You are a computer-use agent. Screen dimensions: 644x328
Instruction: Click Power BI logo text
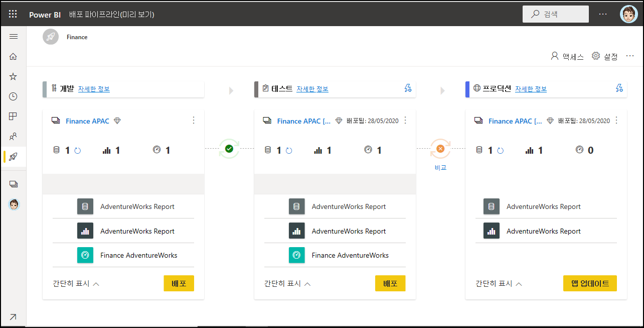click(x=45, y=15)
